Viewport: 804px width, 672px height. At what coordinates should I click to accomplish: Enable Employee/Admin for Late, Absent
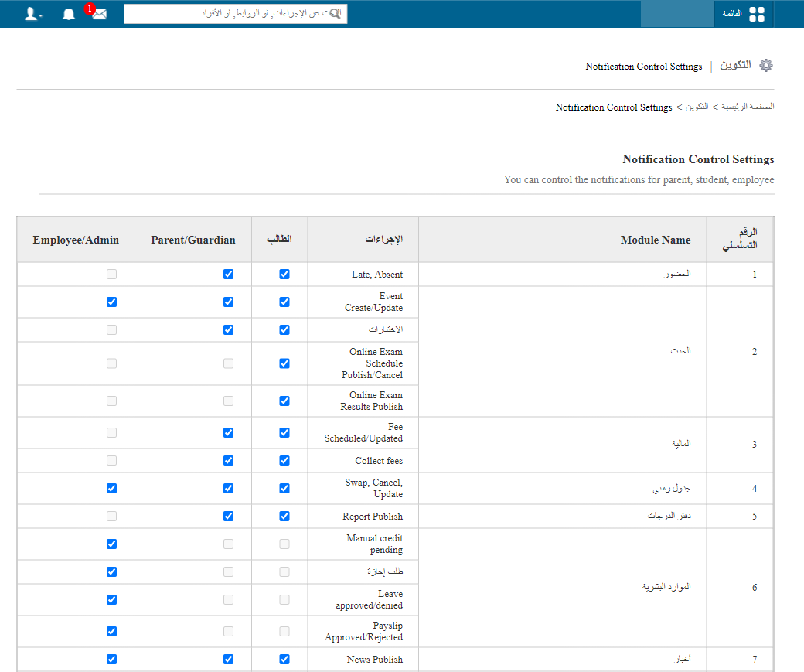(x=111, y=274)
